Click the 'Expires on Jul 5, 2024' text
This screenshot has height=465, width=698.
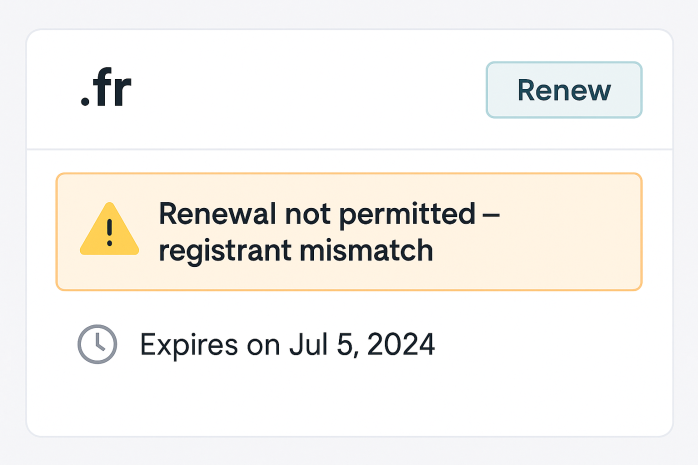coord(288,345)
